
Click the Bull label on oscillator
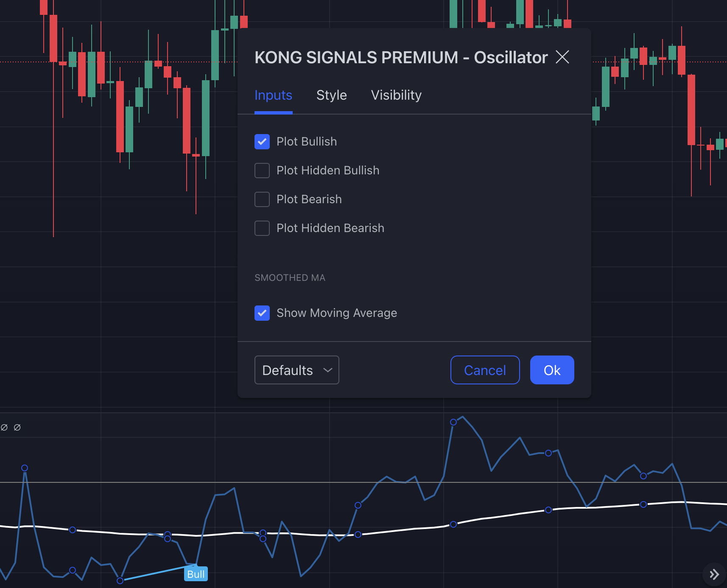coord(196,574)
